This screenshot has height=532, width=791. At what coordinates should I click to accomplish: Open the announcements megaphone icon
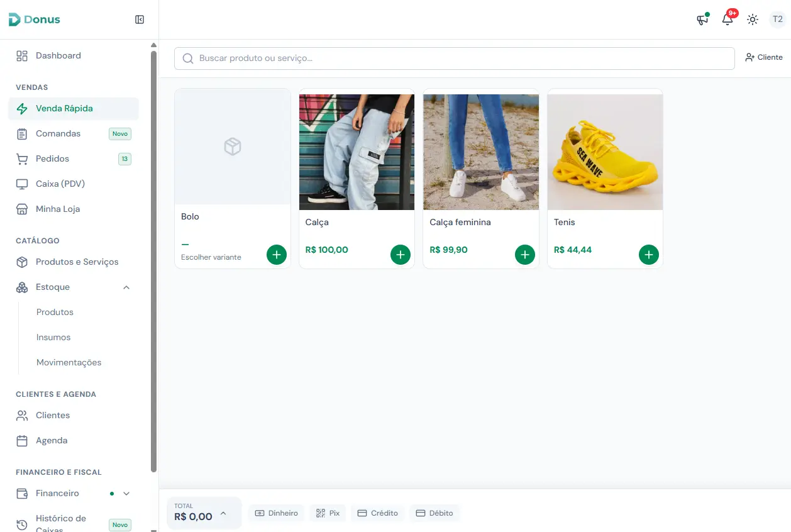[x=702, y=19]
